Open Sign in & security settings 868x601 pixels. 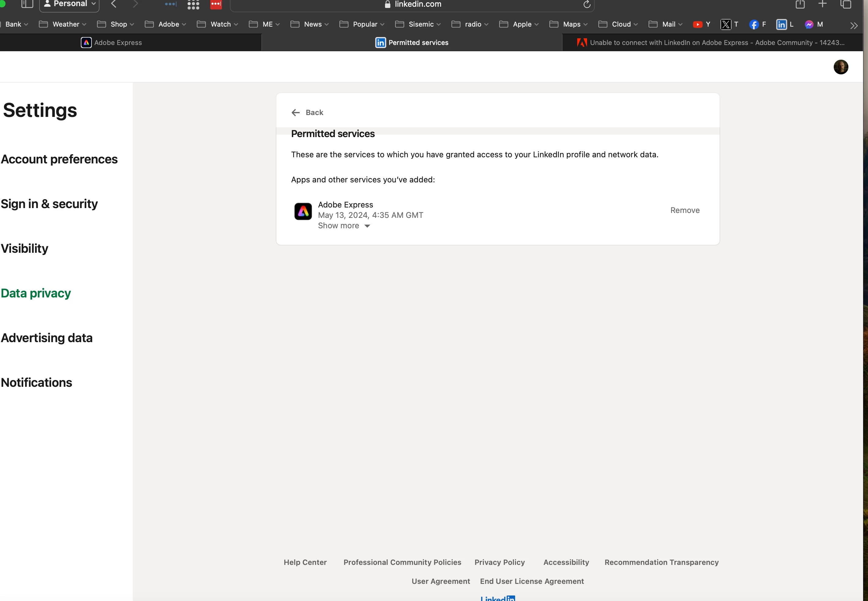pyautogui.click(x=49, y=204)
